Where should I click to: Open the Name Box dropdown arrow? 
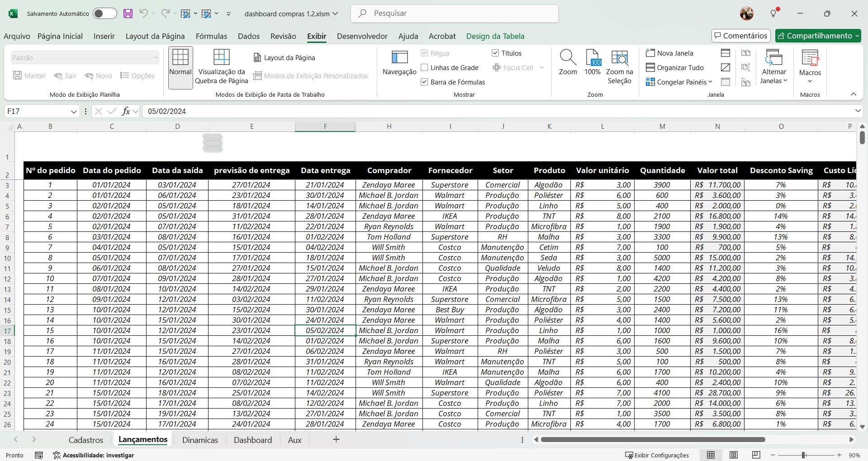point(74,111)
